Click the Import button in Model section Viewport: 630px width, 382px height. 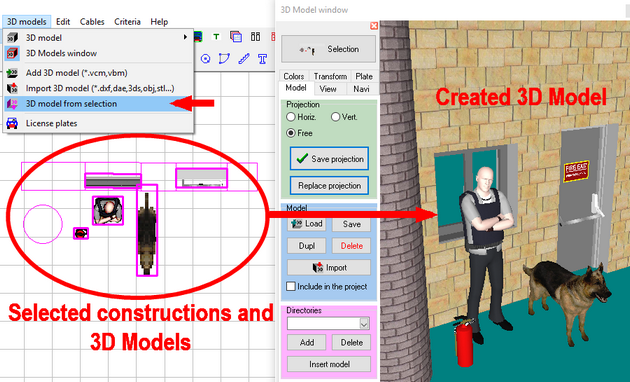point(329,268)
